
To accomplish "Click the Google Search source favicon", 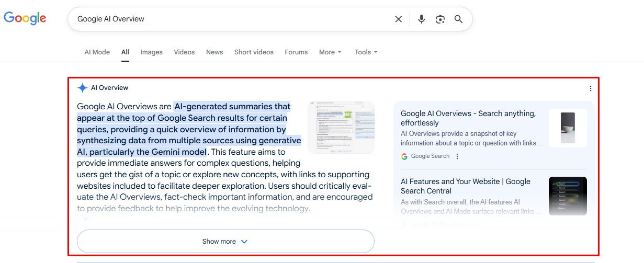I will click(404, 156).
